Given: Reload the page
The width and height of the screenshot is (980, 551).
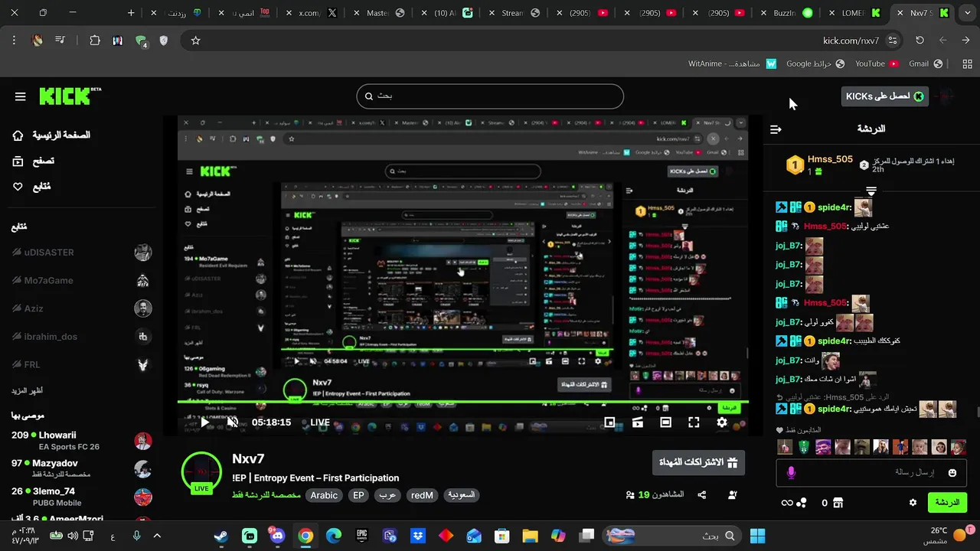Looking at the screenshot, I should click(x=920, y=41).
